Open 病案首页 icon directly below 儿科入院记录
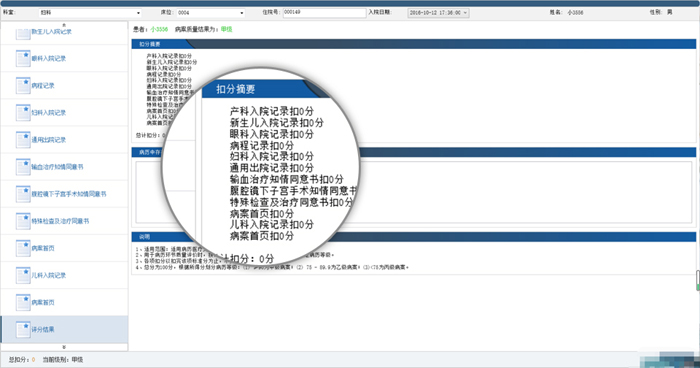The height and width of the screenshot is (368, 700). pyautogui.click(x=23, y=302)
